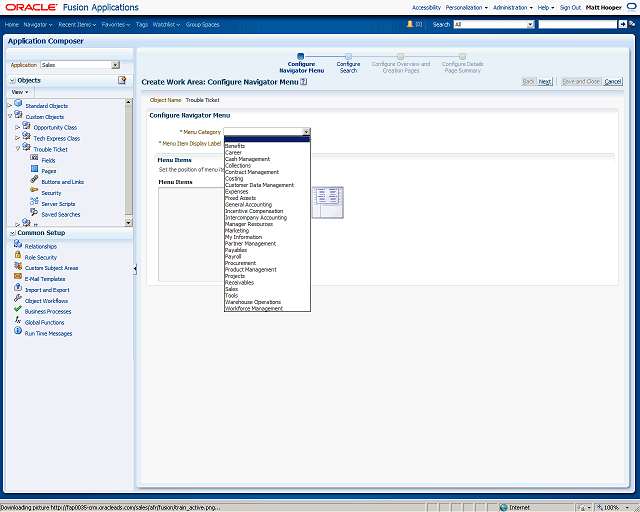
Task: Click the menu layout preview thumbnail
Action: (328, 203)
